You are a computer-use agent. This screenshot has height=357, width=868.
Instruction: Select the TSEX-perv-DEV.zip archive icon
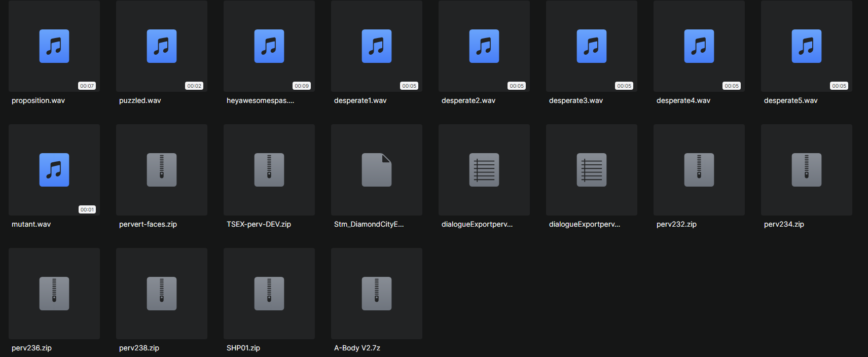pyautogui.click(x=269, y=170)
